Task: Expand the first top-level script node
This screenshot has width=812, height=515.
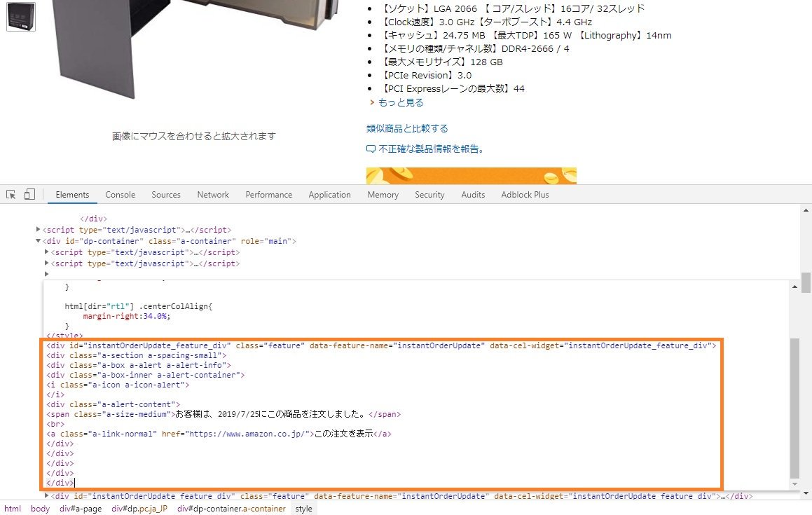Action: 39,229
